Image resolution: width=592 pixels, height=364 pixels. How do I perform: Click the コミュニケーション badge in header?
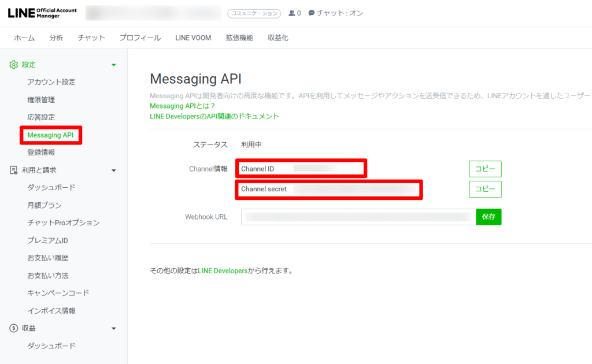point(254,14)
